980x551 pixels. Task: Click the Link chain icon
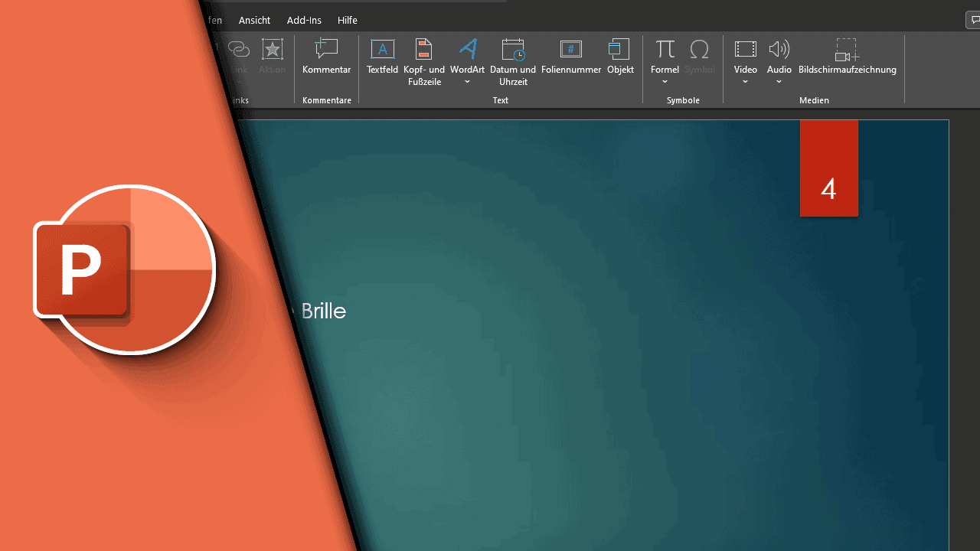(239, 49)
